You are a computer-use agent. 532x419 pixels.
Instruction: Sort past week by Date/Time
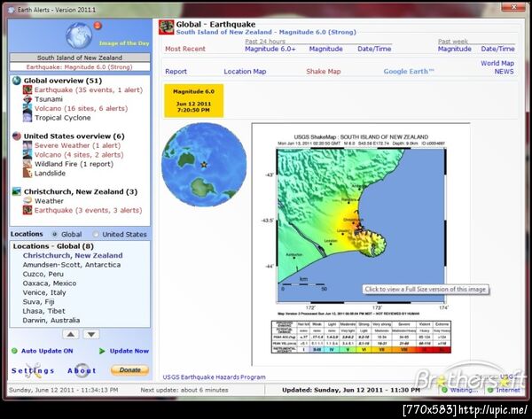[x=497, y=49]
